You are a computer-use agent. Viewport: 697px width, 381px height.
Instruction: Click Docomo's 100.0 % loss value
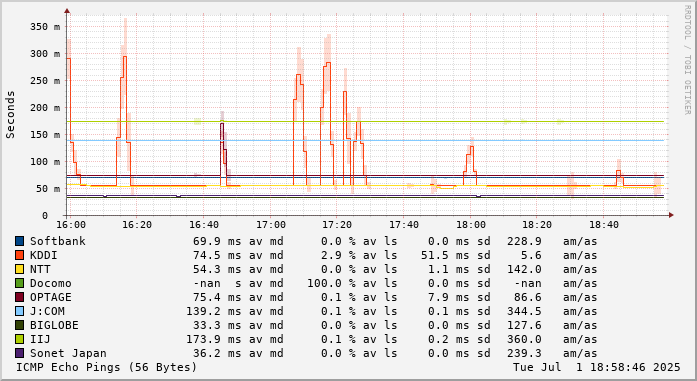pyautogui.click(x=332, y=283)
